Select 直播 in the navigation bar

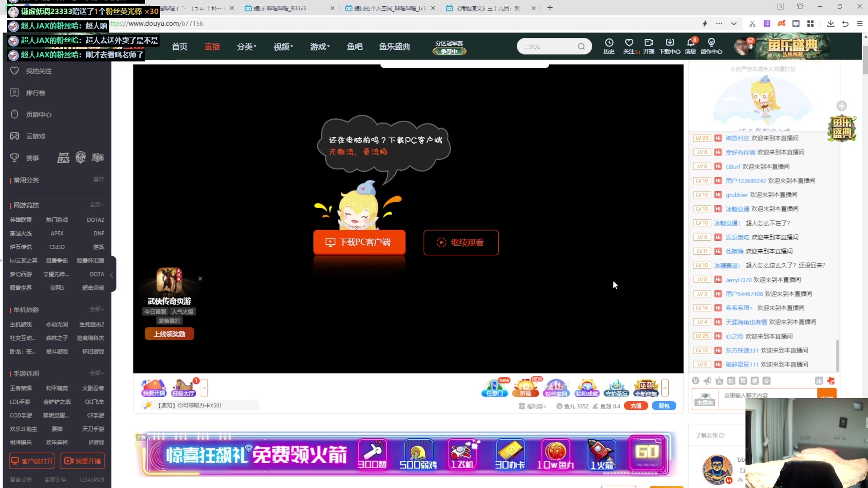[x=212, y=47]
